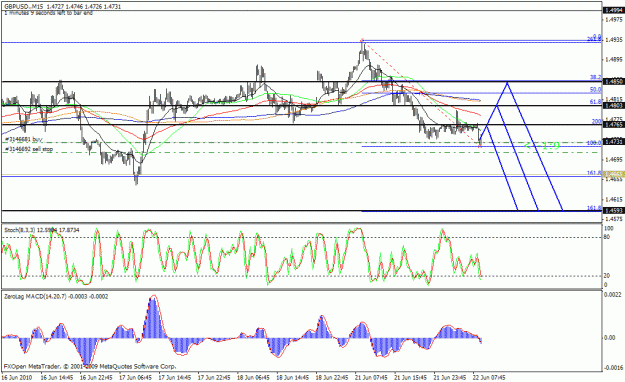Click the '18 Jun 06:45' time label
This screenshot has height=382, width=625.
coord(253,377)
